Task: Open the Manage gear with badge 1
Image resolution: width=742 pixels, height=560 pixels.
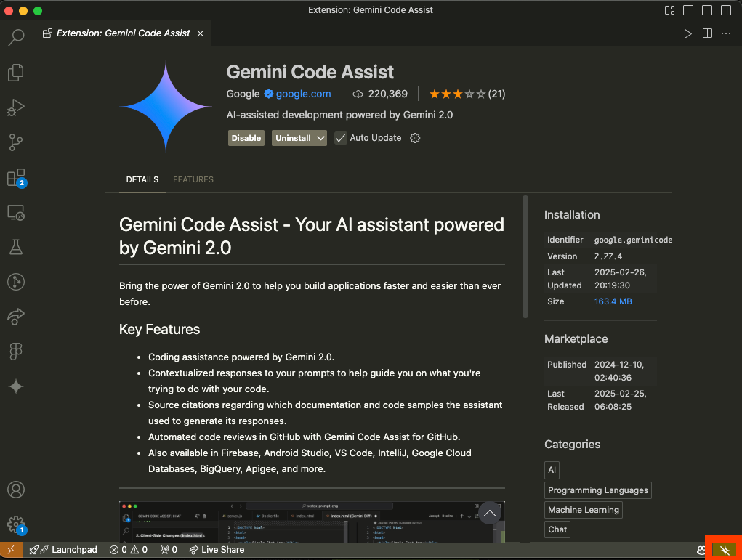Action: [16, 524]
